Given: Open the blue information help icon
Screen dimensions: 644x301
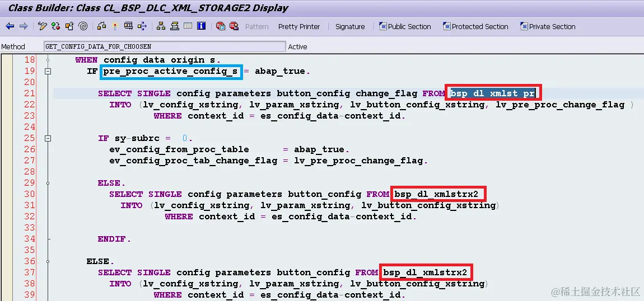Looking at the screenshot, I should tap(201, 26).
